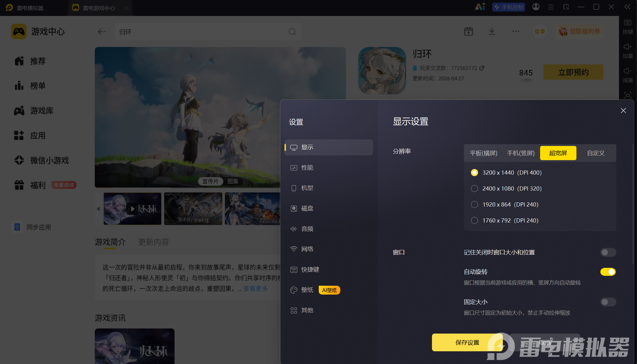This screenshot has width=637, height=364.
Task: Open the calendar reservation icon
Action: pos(469,31)
